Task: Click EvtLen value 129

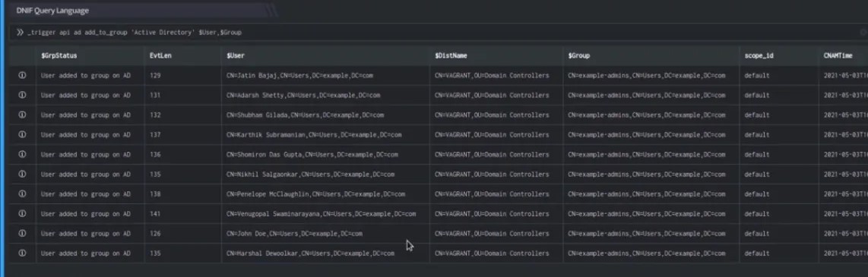Action: click(155, 75)
